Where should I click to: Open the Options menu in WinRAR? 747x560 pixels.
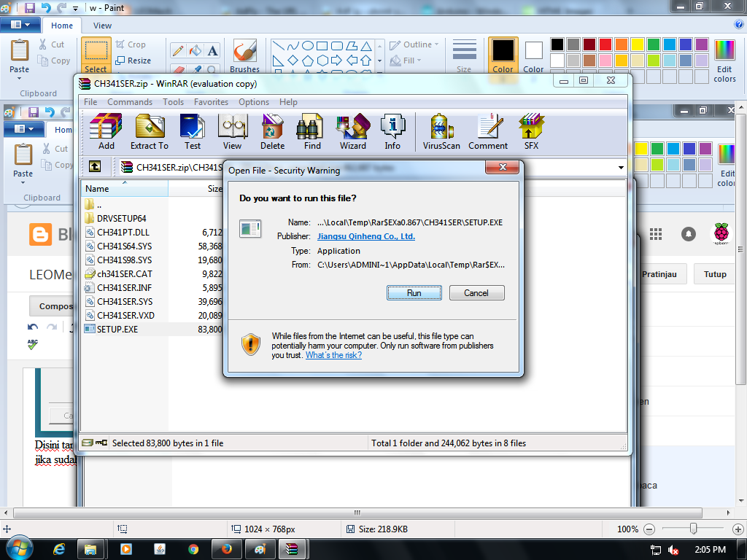coord(254,102)
